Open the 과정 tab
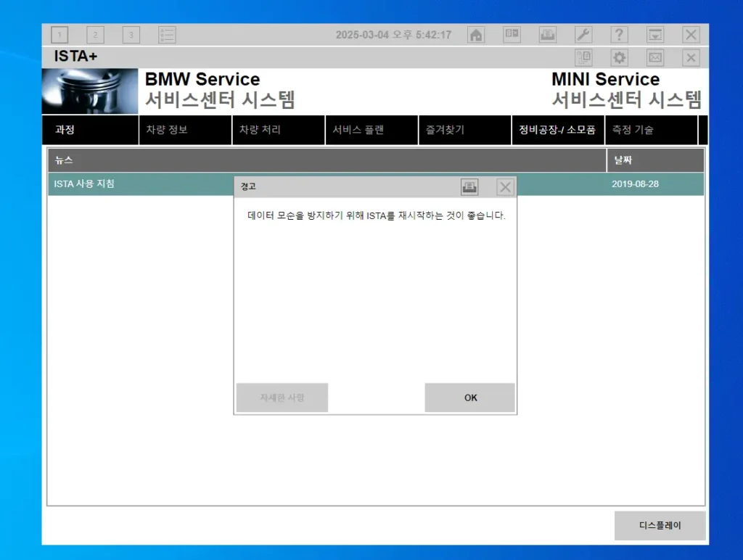 pos(90,130)
